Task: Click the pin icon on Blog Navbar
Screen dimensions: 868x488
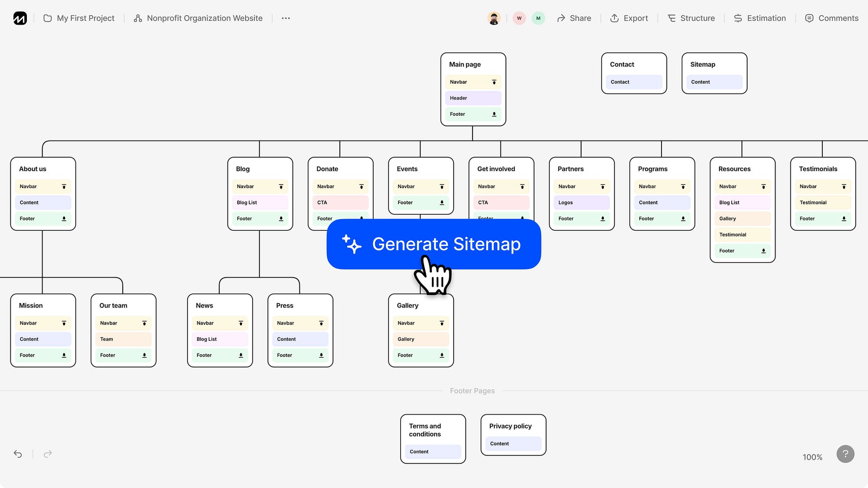Action: click(x=281, y=187)
